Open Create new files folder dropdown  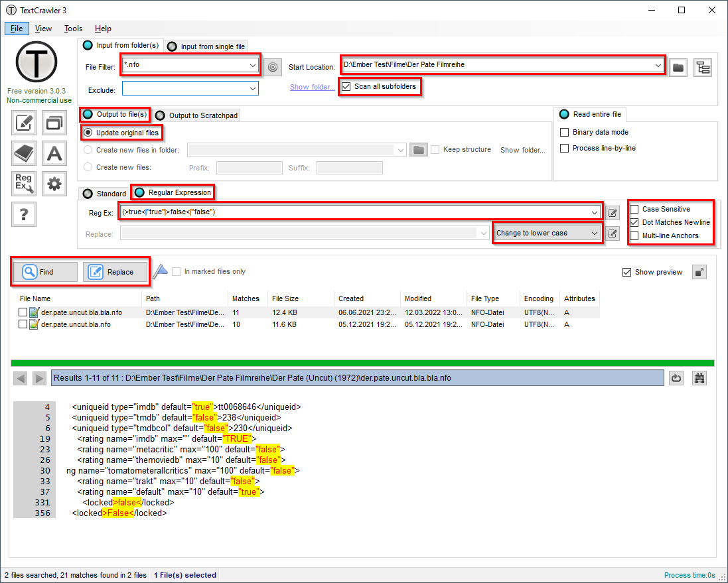pyautogui.click(x=401, y=150)
